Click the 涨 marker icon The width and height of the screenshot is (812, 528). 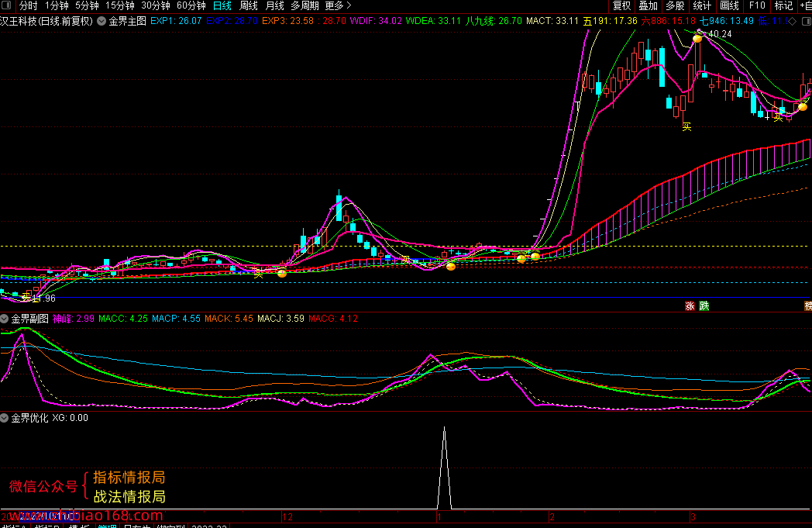click(x=690, y=305)
